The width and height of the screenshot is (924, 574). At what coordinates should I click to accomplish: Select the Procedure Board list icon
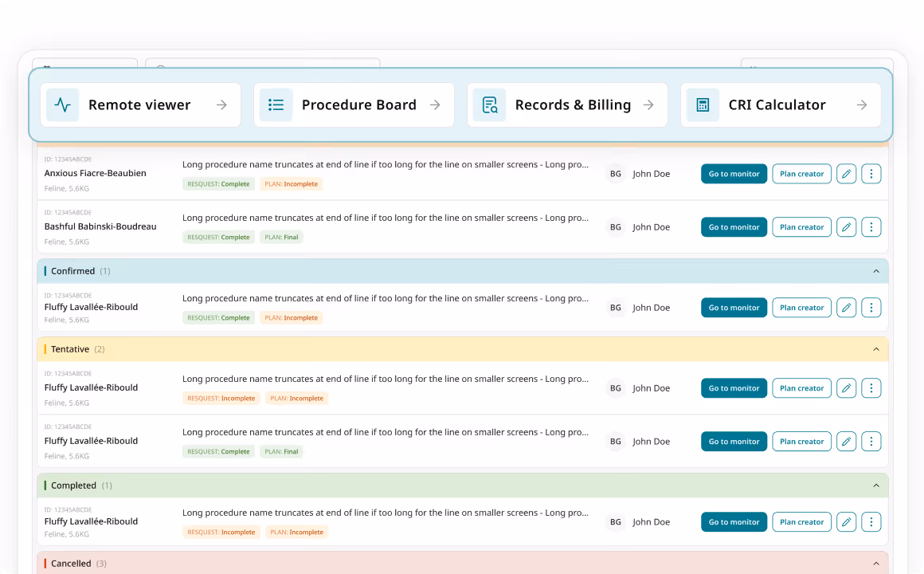(276, 104)
